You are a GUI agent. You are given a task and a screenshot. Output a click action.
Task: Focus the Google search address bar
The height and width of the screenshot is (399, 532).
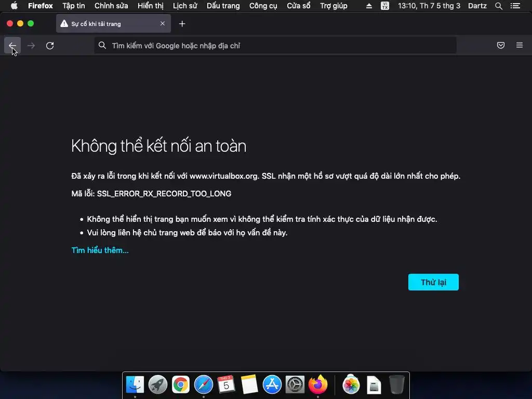(x=275, y=46)
